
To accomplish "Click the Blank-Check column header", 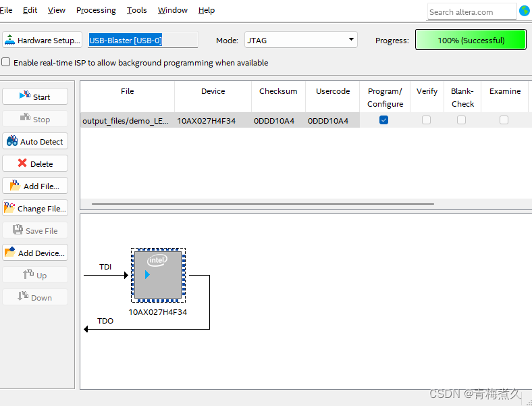I will coord(462,97).
